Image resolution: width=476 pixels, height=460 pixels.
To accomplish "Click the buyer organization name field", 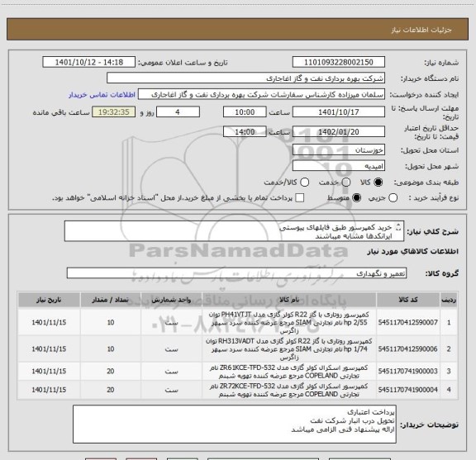I will tap(245, 78).
